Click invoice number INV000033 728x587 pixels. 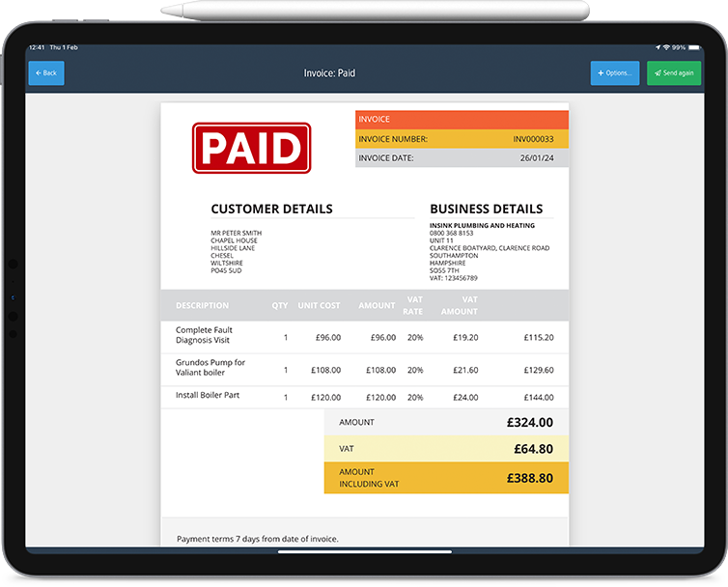point(533,139)
